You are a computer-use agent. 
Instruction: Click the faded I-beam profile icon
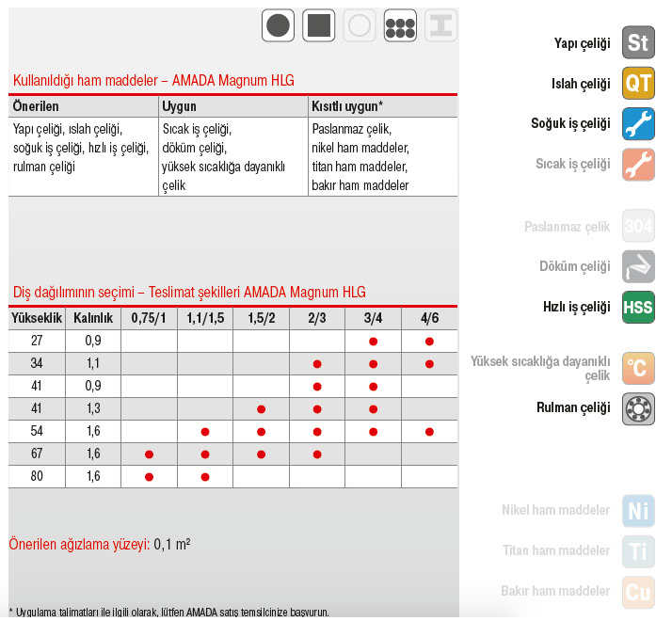tap(441, 25)
